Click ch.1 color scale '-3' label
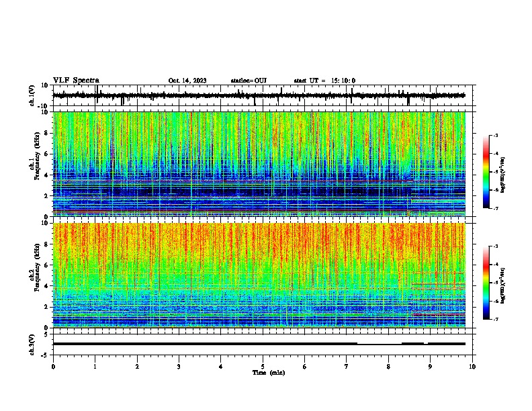532x411 pixels. click(495, 136)
